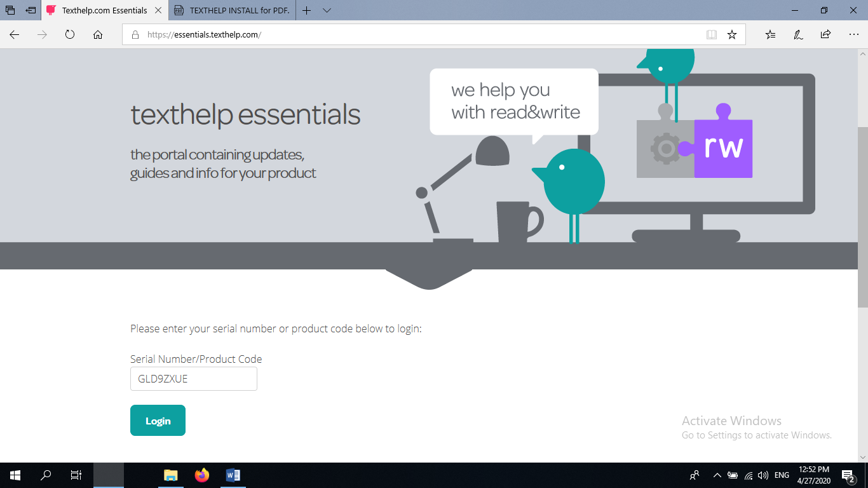This screenshot has width=868, height=488.
Task: Open the Favorites hub icon
Action: point(771,35)
